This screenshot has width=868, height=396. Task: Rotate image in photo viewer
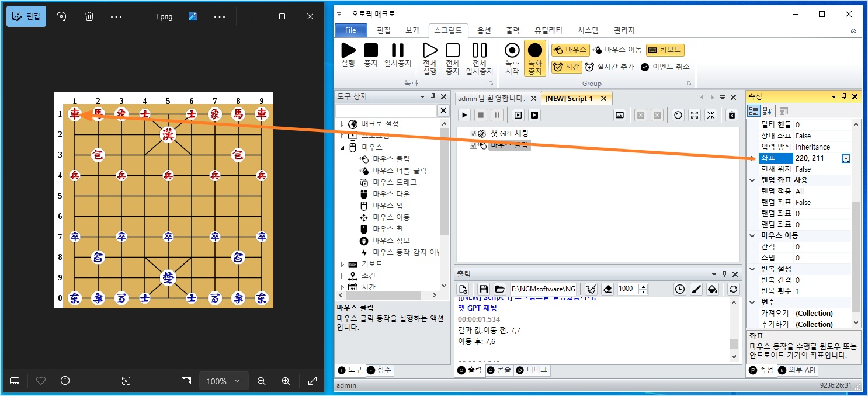pyautogui.click(x=61, y=16)
